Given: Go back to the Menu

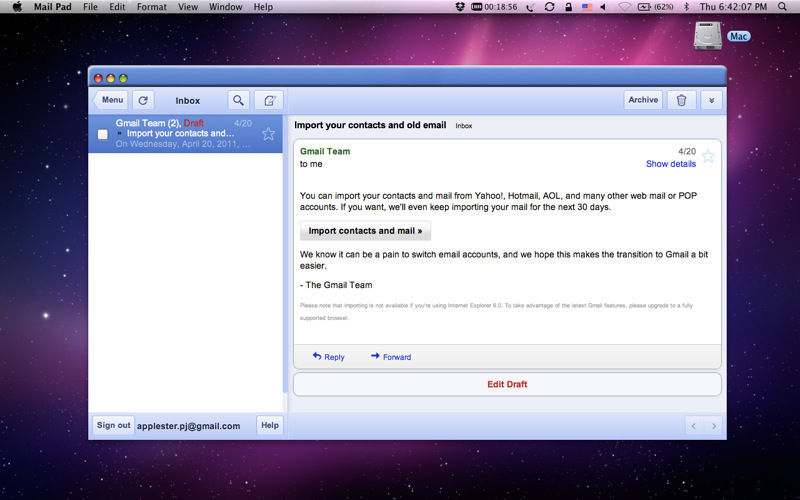Looking at the screenshot, I should point(111,100).
